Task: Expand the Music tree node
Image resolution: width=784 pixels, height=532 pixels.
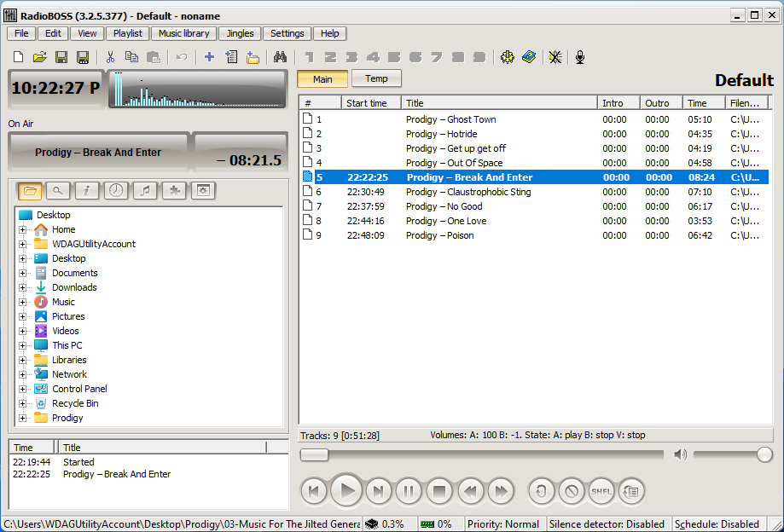Action: click(x=22, y=302)
